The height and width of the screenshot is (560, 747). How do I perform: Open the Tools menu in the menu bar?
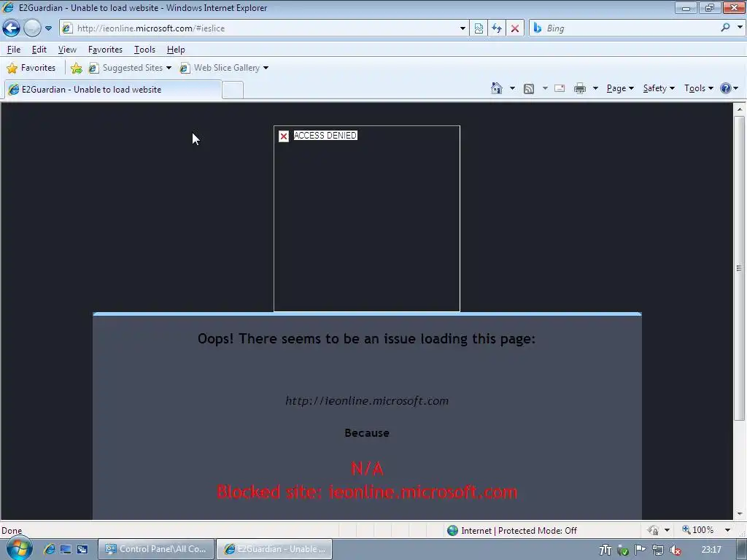(144, 50)
